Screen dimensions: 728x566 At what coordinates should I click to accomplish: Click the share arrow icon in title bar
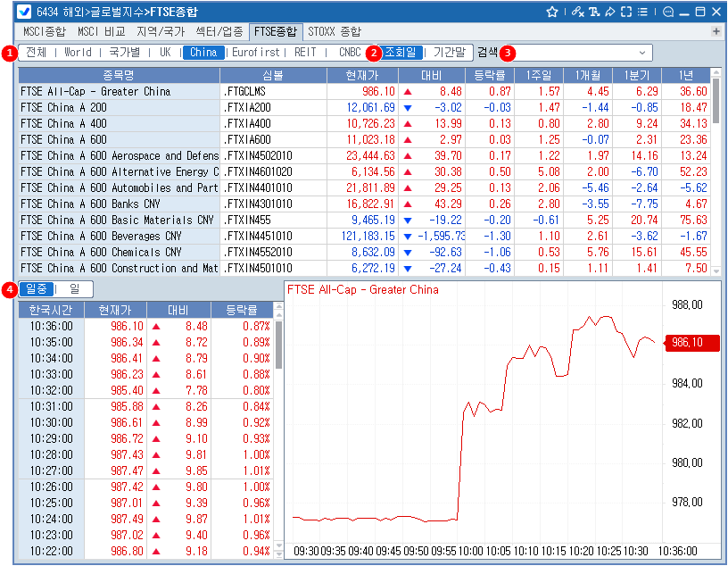pos(610,12)
